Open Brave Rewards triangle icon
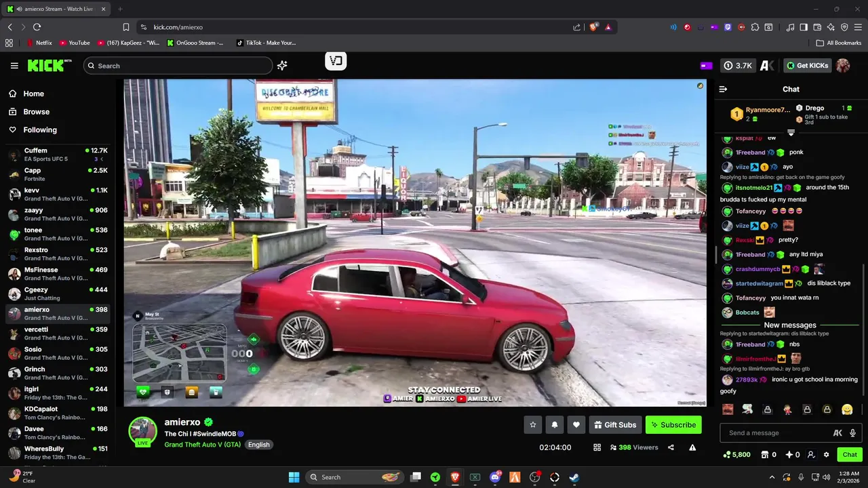The height and width of the screenshot is (488, 868). coord(608,27)
